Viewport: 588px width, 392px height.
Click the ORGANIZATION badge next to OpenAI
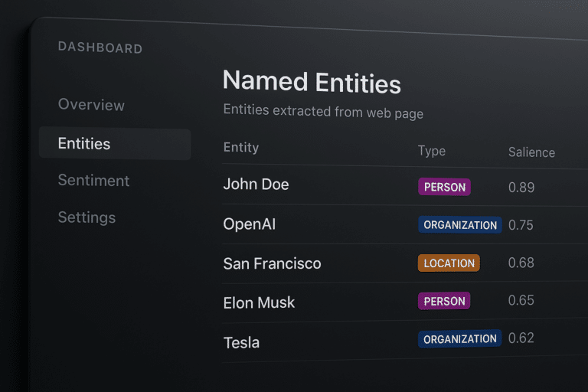(x=460, y=225)
